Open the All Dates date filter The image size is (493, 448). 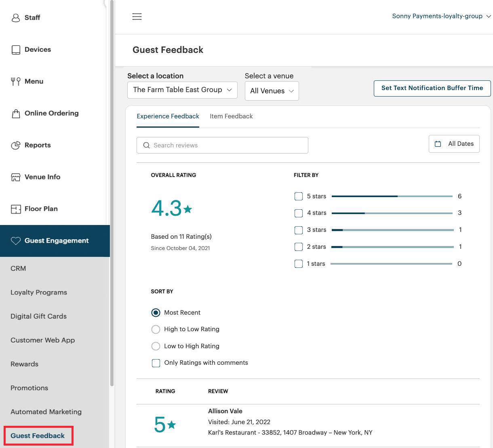pos(454,144)
